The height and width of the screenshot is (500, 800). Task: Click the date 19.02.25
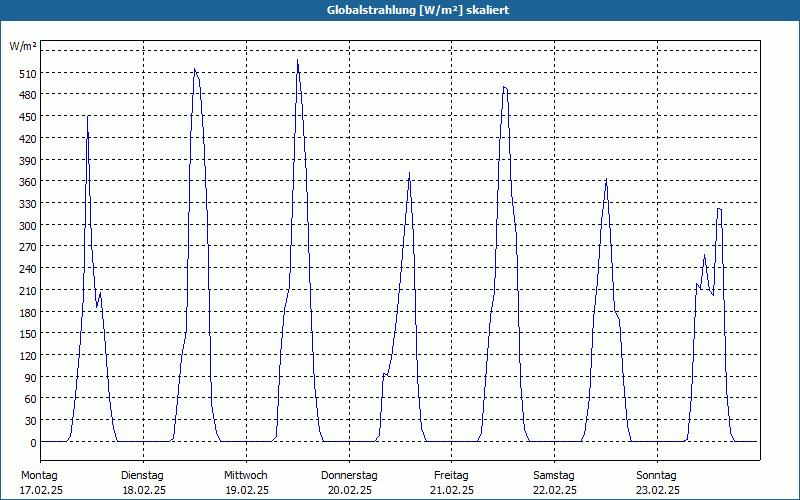click(x=247, y=490)
